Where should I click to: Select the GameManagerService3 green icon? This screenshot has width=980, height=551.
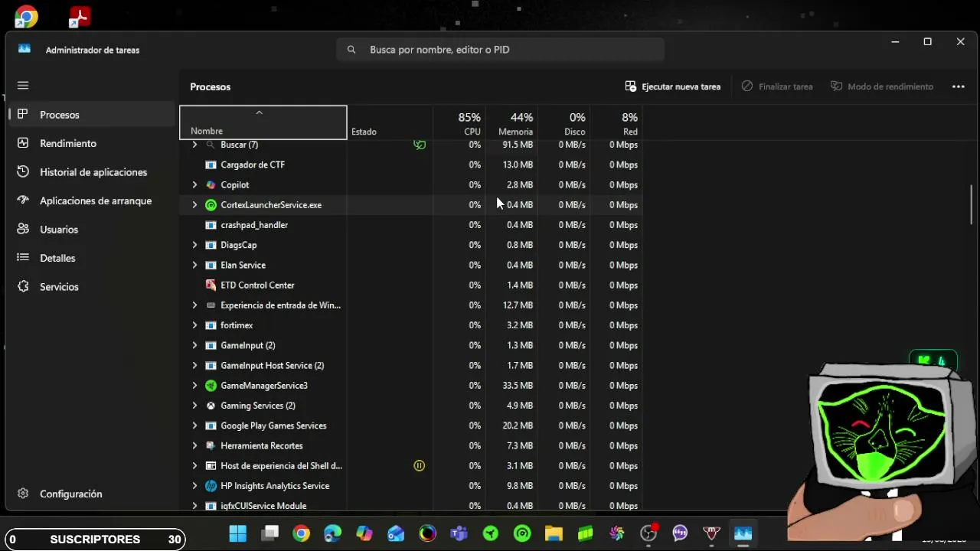click(x=211, y=386)
